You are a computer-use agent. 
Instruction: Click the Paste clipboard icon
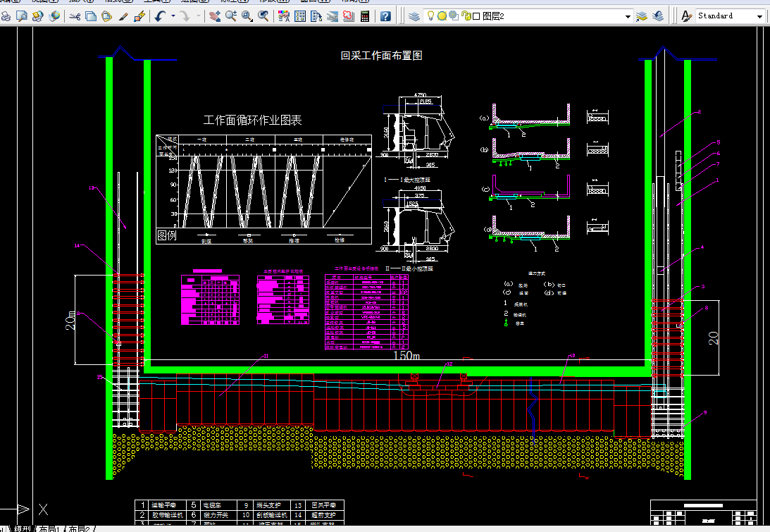pyautogui.click(x=106, y=16)
